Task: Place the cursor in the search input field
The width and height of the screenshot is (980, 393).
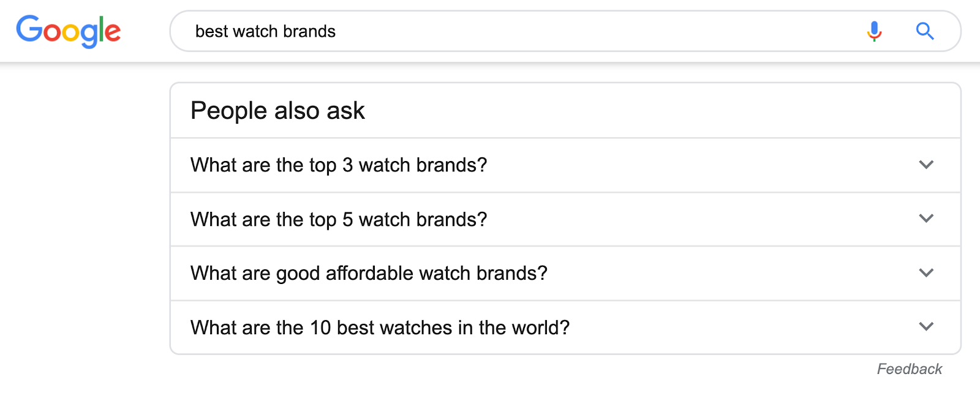Action: [x=429, y=31]
